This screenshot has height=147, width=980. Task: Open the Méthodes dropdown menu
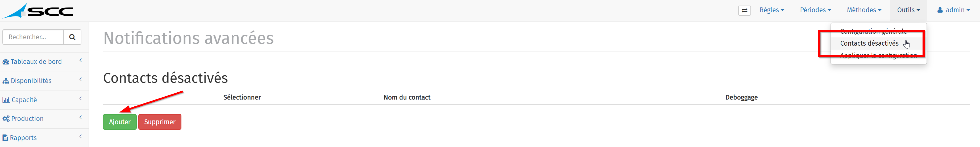click(864, 10)
